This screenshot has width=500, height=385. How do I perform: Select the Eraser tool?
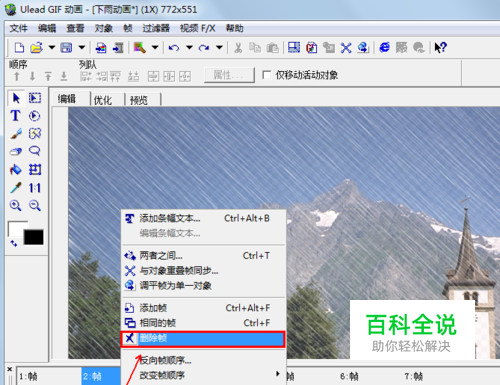[16, 151]
